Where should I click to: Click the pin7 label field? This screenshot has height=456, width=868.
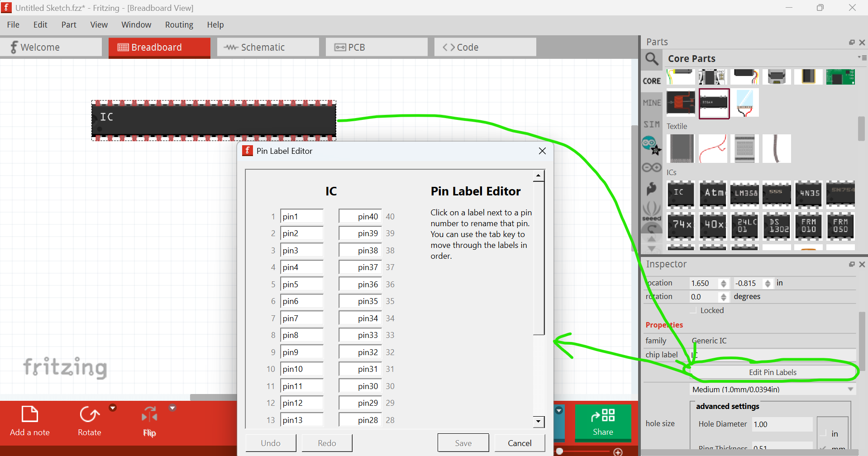pyautogui.click(x=302, y=318)
